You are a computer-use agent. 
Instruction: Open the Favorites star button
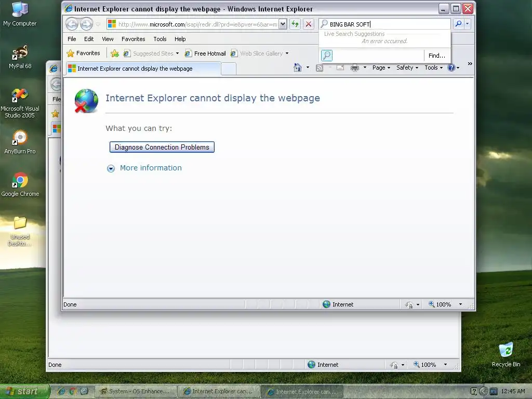pyautogui.click(x=84, y=54)
